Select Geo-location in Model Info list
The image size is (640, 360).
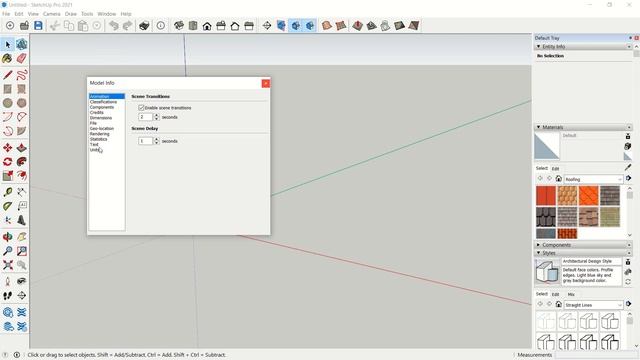102,129
